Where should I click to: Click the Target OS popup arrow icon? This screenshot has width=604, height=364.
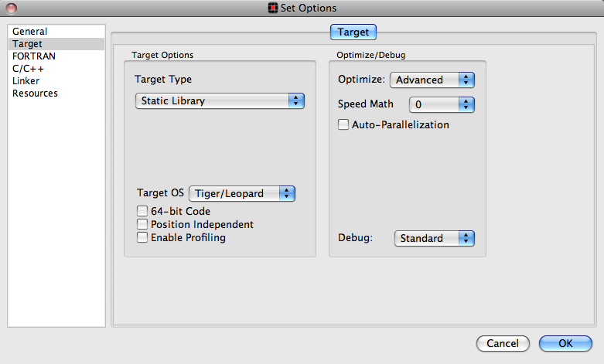coord(287,193)
